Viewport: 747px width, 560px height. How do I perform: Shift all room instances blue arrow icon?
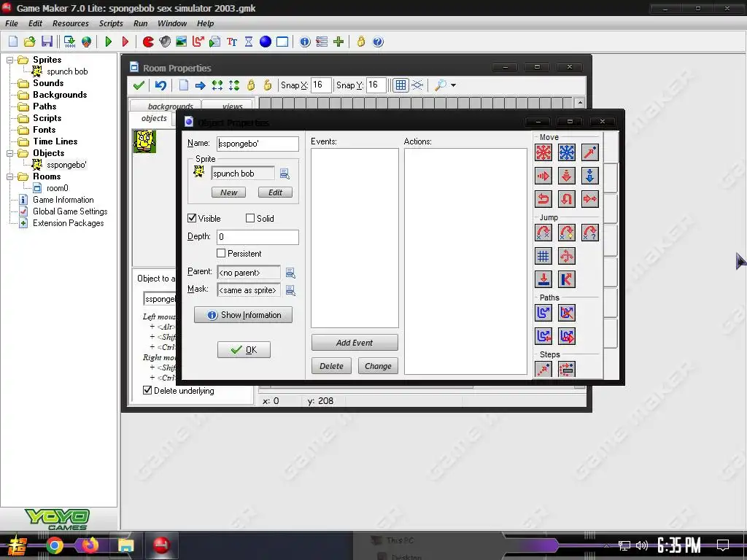point(200,85)
